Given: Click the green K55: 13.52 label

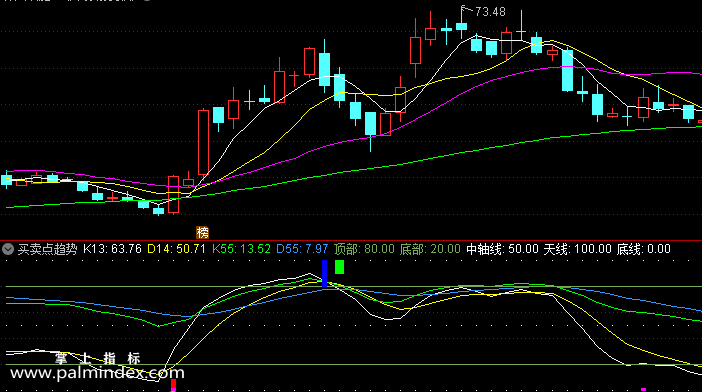Looking at the screenshot, I should coord(241,249).
